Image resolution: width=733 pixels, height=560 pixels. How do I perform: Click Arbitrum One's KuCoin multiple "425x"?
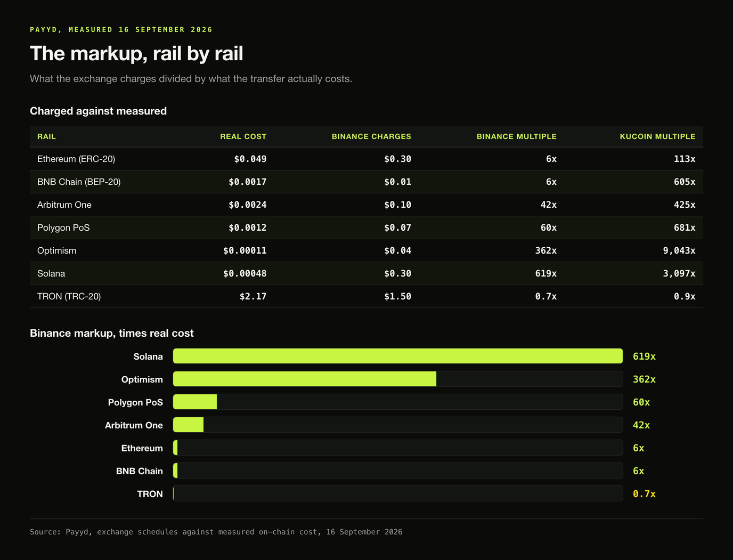coord(685,205)
